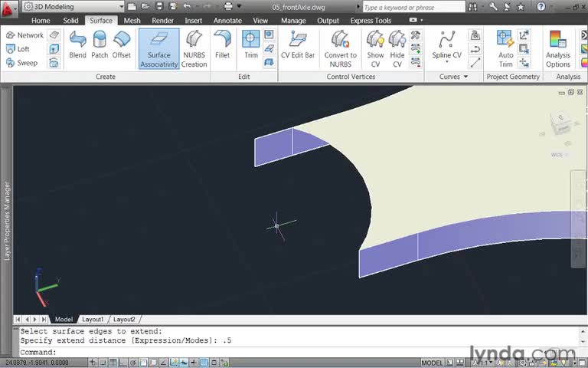Open the Help dropdown arrow
The height and width of the screenshot is (368, 588).
(551, 7)
